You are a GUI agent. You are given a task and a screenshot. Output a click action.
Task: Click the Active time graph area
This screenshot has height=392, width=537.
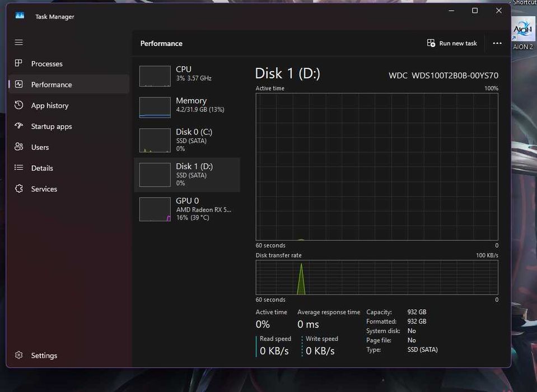[377, 167]
